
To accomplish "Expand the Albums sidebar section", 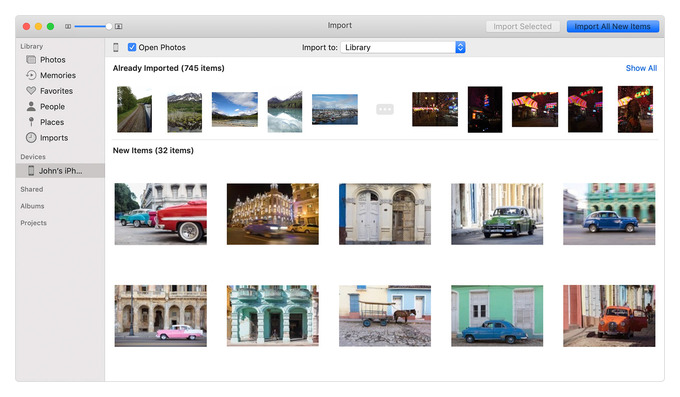I will [x=32, y=206].
